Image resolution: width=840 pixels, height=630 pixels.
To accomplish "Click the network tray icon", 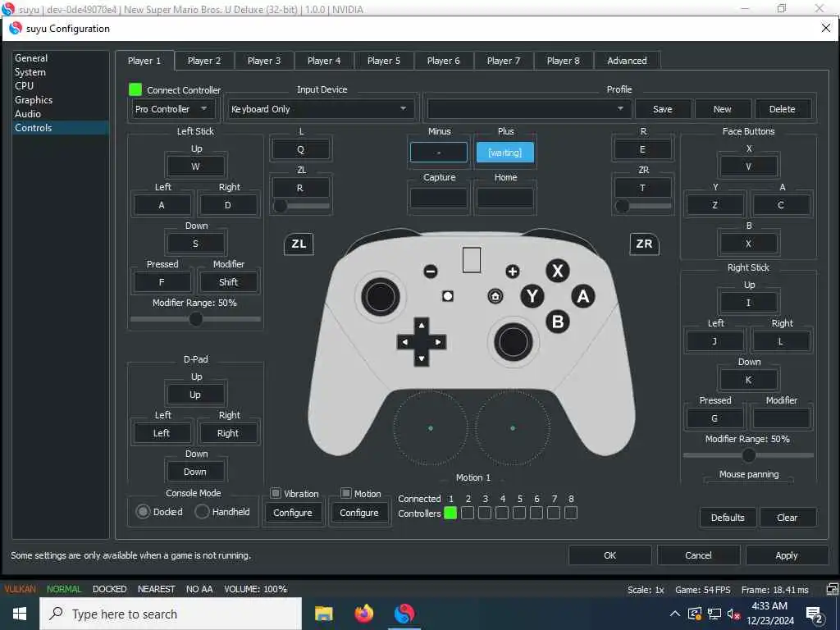I will [x=714, y=614].
